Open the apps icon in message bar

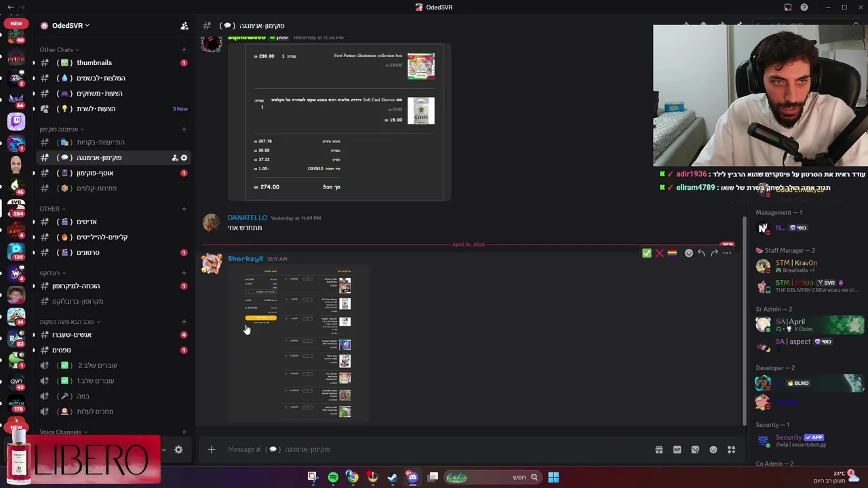(x=732, y=449)
